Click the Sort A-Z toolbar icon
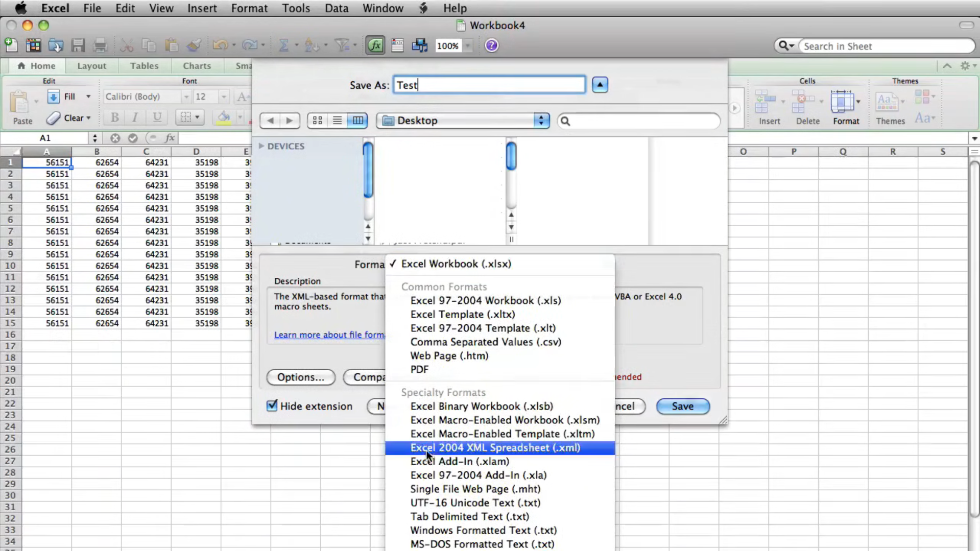Screen dimensions: 980x551 pos(312,45)
